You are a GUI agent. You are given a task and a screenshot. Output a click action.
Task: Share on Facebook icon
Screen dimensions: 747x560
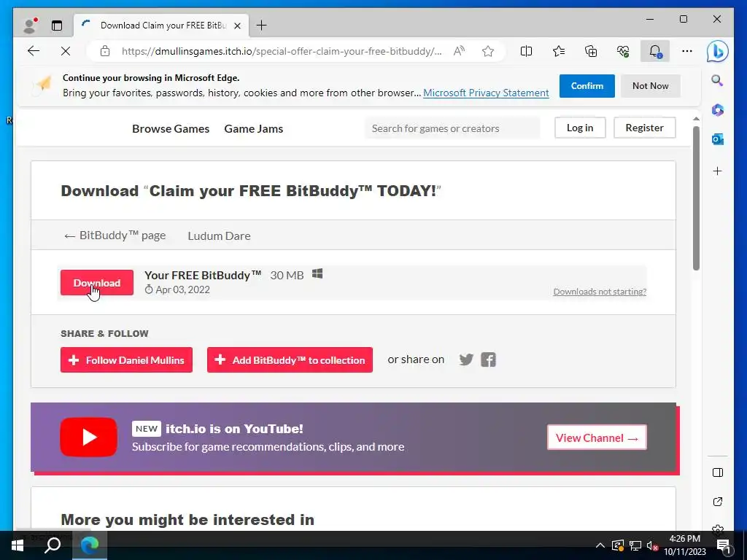coord(488,359)
